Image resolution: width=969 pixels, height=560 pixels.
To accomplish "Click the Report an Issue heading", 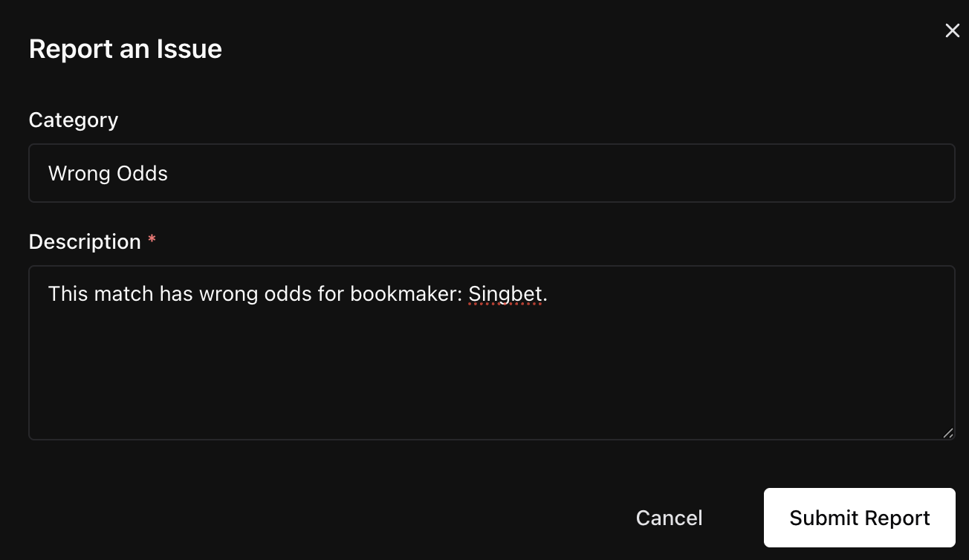I will pyautogui.click(x=126, y=49).
